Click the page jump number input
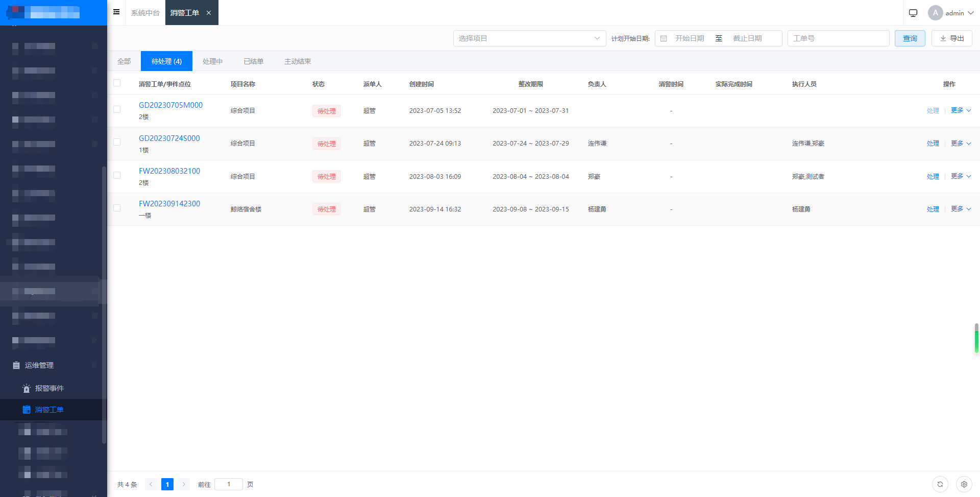This screenshot has width=980, height=497. 229,484
